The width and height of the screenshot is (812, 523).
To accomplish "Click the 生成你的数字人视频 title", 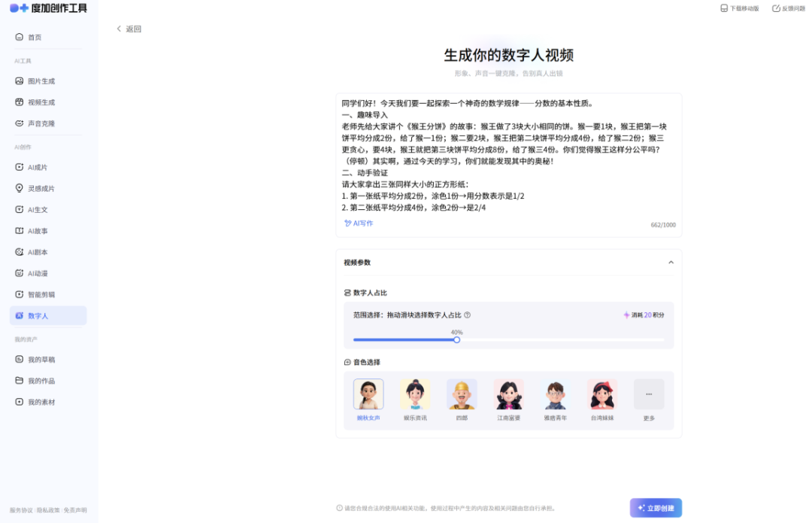I will coord(508,55).
